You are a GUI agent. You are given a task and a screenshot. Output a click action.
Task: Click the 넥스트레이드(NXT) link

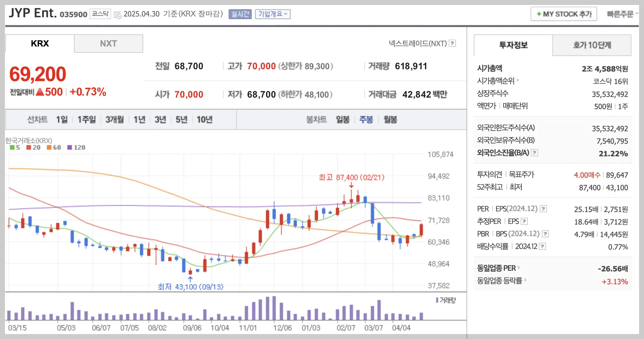point(418,43)
